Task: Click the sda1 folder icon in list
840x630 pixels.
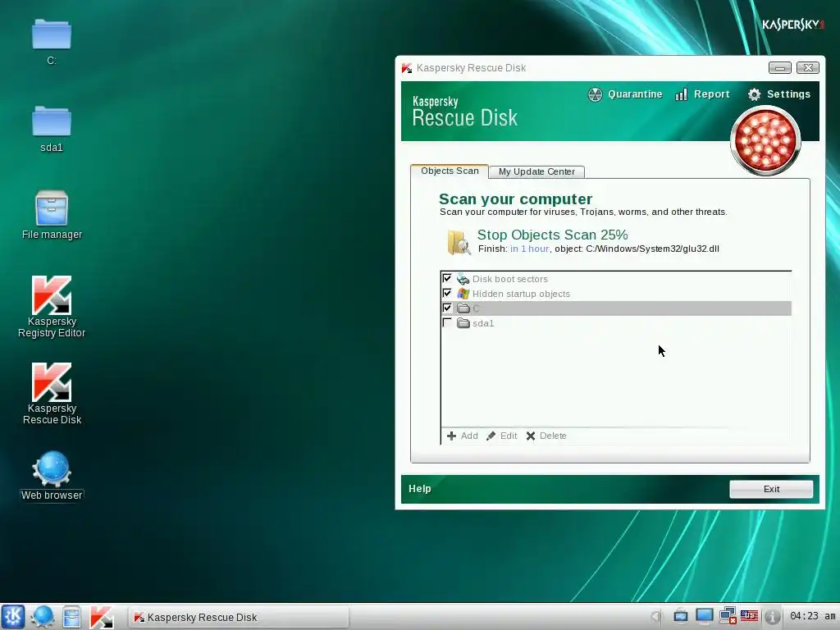Action: (x=463, y=323)
